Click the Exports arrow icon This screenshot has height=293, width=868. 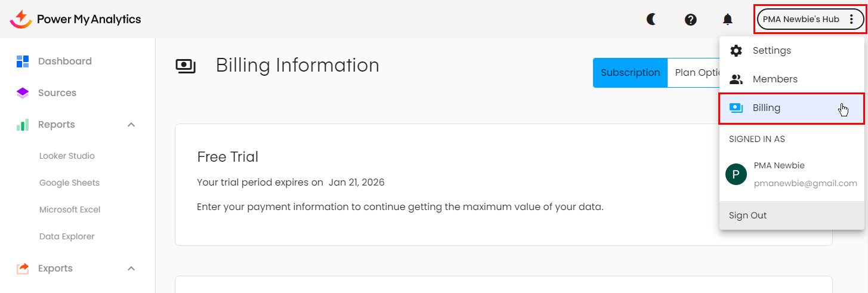23,269
